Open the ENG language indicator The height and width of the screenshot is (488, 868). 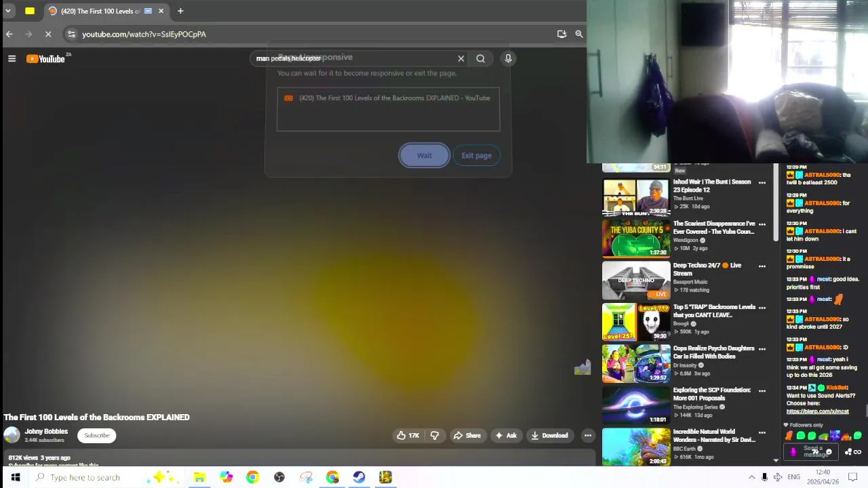click(x=793, y=477)
